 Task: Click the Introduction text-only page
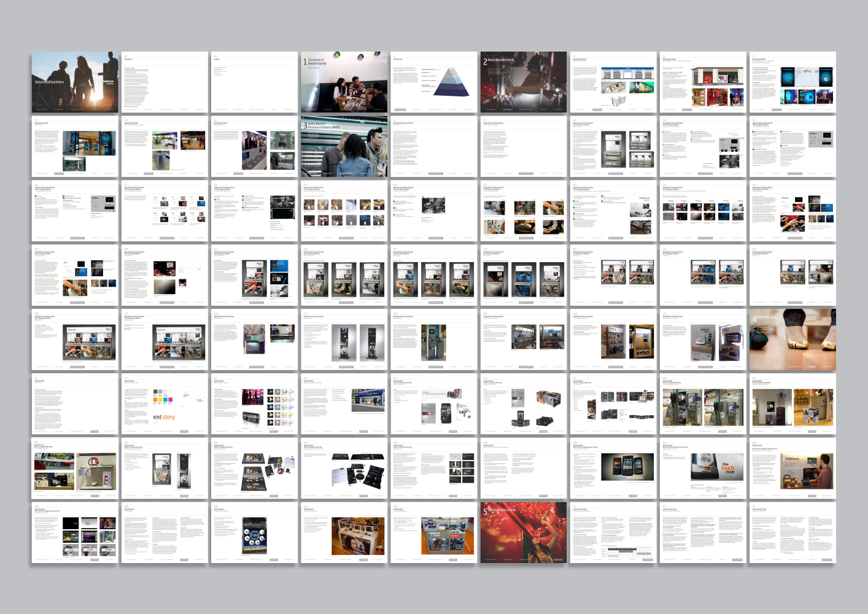(165, 82)
